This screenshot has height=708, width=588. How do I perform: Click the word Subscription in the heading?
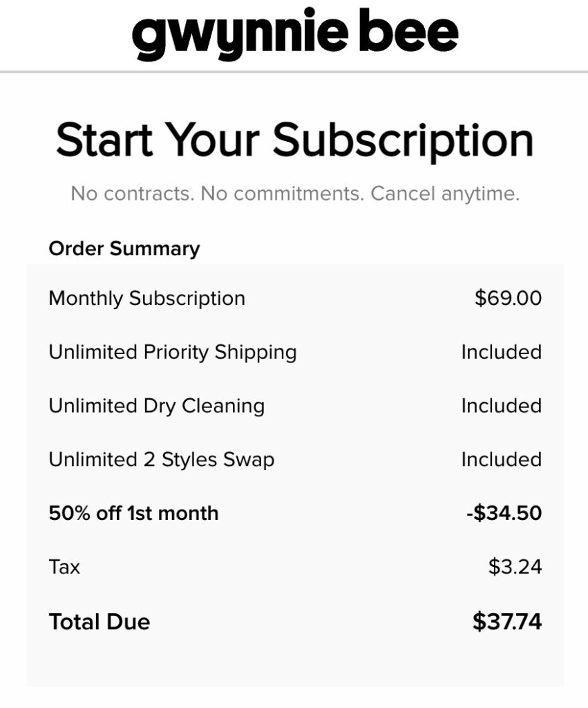tap(403, 140)
